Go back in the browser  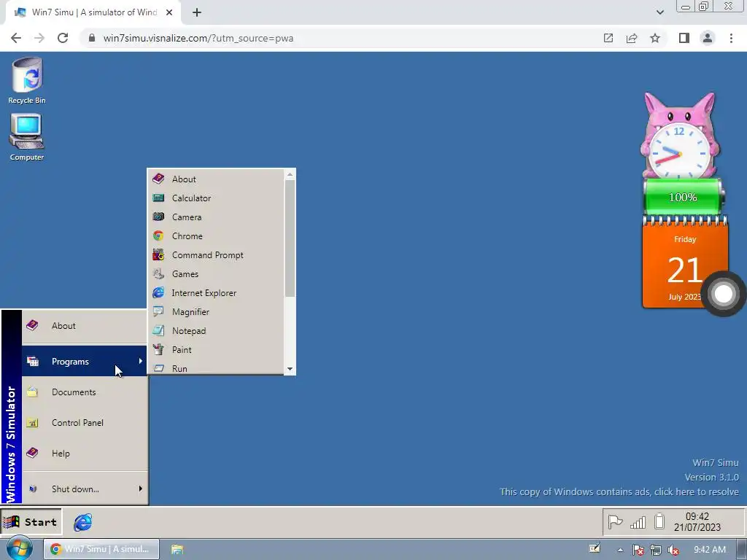pos(16,38)
